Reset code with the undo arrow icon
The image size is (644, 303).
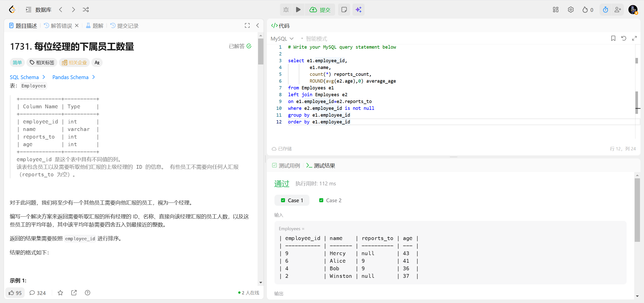click(x=624, y=38)
